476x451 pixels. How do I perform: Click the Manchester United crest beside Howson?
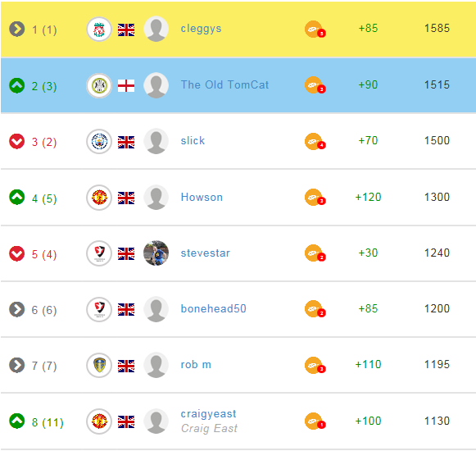(99, 198)
